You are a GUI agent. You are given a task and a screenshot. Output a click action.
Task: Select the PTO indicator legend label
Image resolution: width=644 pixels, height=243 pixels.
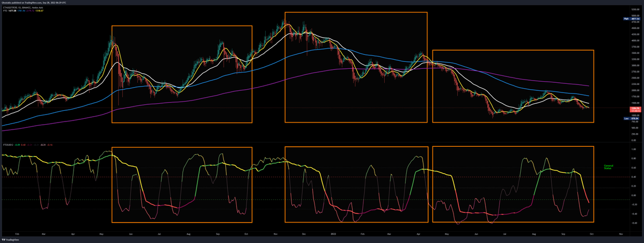pos(4,11)
